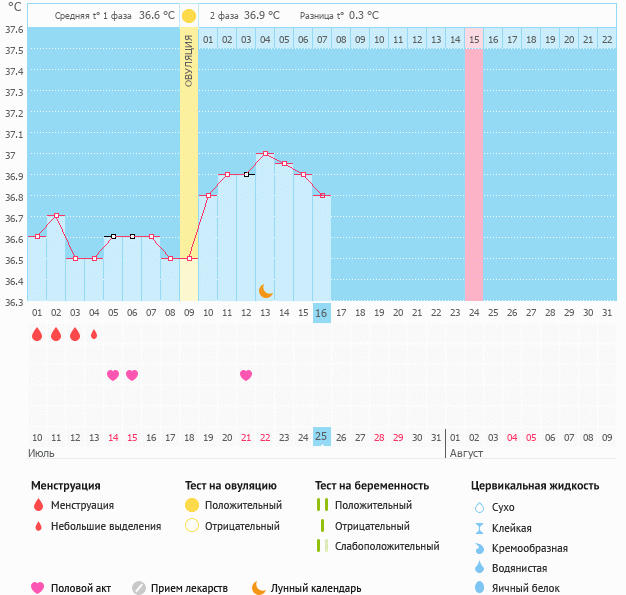Click the small spotting drop under day 04

(94, 335)
